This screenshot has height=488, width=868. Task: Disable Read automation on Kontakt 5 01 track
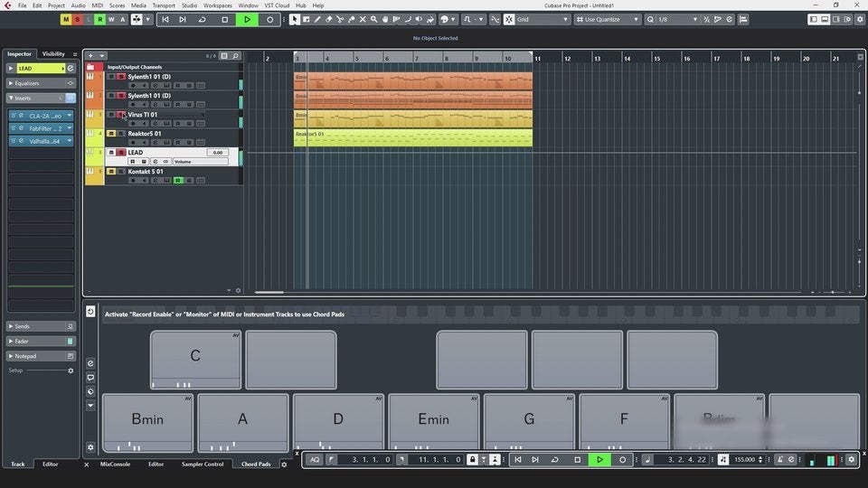pyautogui.click(x=178, y=181)
